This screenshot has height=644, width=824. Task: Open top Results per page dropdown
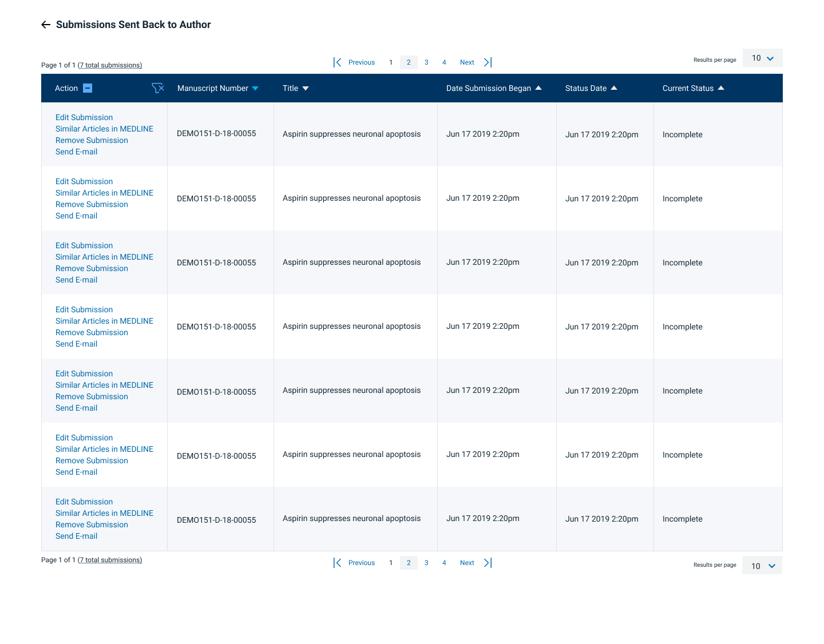(x=762, y=58)
